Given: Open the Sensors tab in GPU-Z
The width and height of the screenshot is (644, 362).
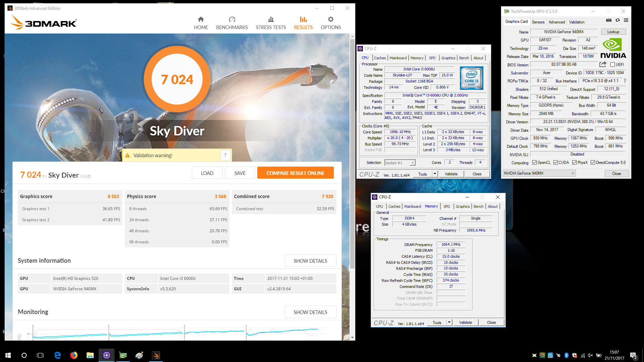Looking at the screenshot, I should click(x=538, y=22).
